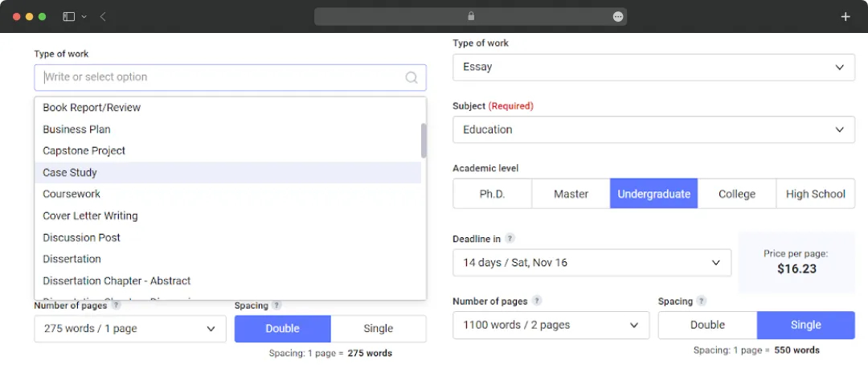Screen dimensions: 868x365
Task: Click Double spacing in right form
Action: [x=707, y=325]
